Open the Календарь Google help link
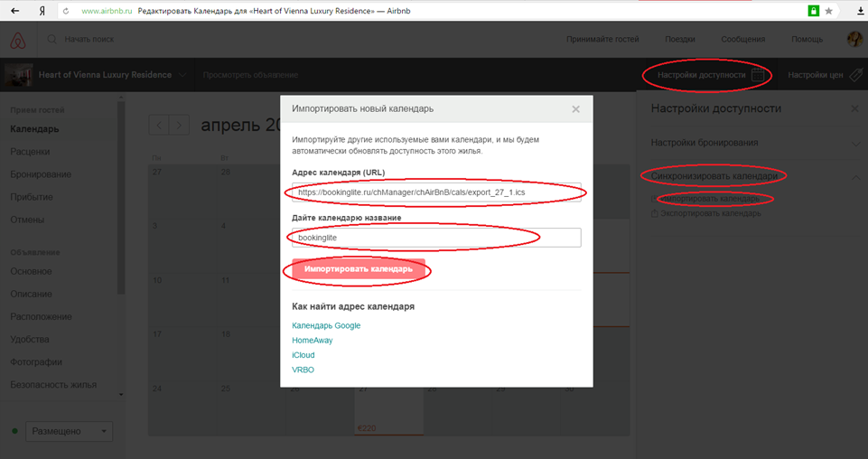868x459 pixels. pos(326,325)
